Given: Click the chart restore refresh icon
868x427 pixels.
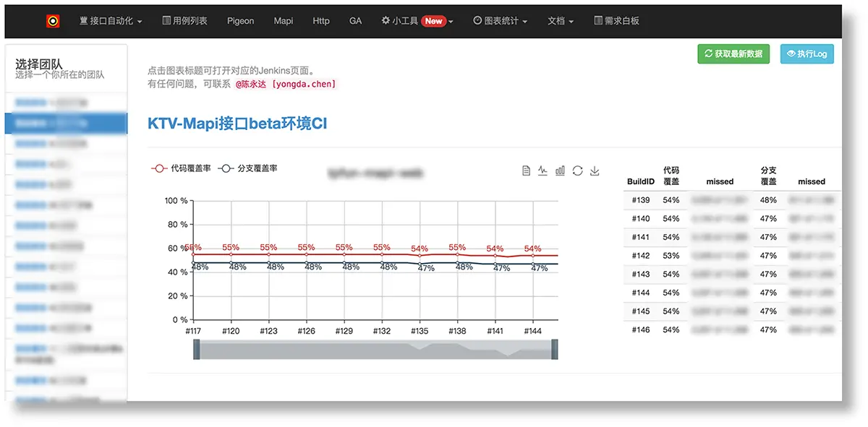Looking at the screenshot, I should point(577,171).
